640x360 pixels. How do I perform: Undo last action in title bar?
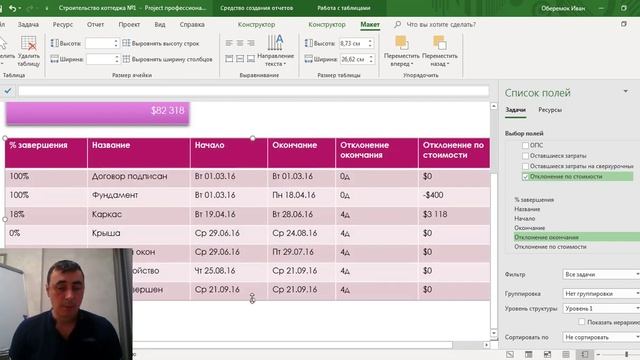13,8
